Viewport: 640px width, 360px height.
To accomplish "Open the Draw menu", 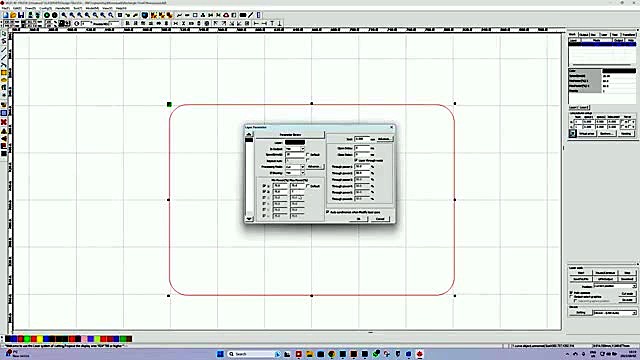I will 30,8.
